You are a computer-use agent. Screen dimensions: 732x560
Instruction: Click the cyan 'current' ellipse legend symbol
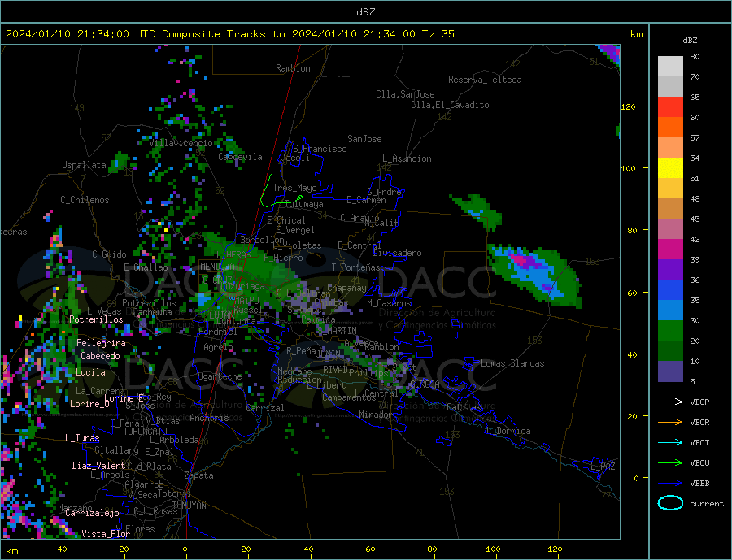click(x=670, y=503)
